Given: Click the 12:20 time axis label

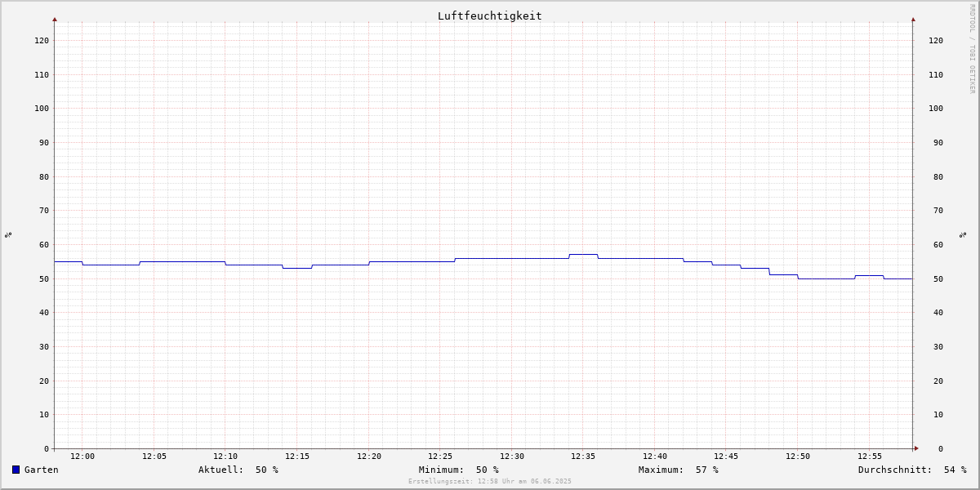Looking at the screenshot, I should tap(369, 457).
